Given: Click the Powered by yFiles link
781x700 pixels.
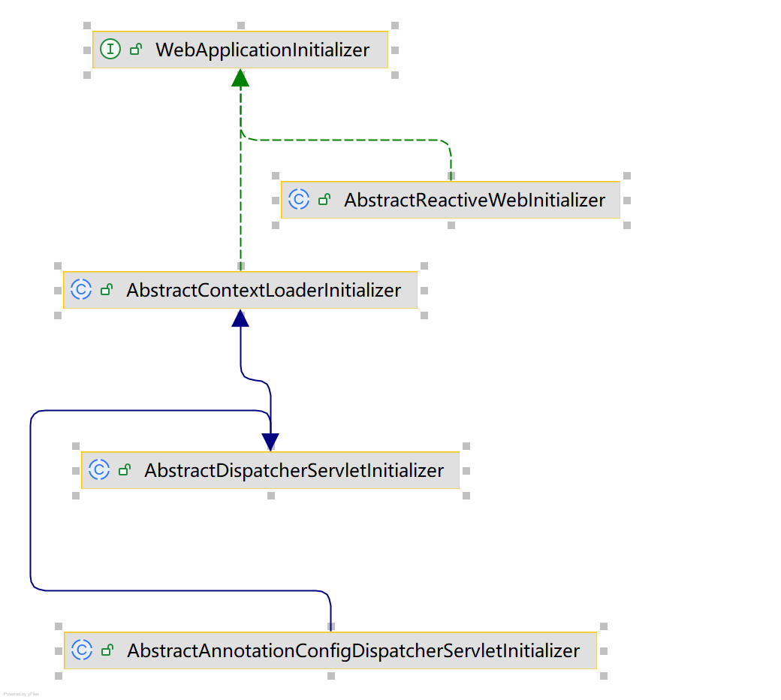Looking at the screenshot, I should 20,693.
